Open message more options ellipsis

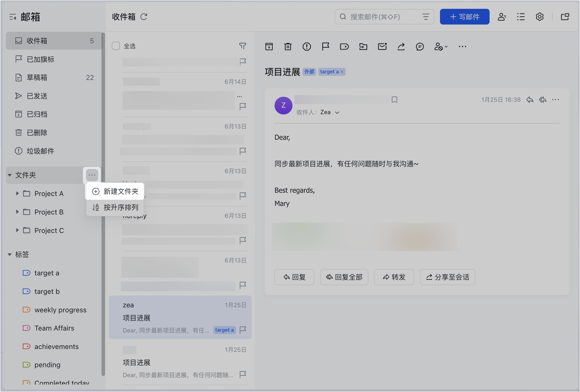tap(555, 100)
